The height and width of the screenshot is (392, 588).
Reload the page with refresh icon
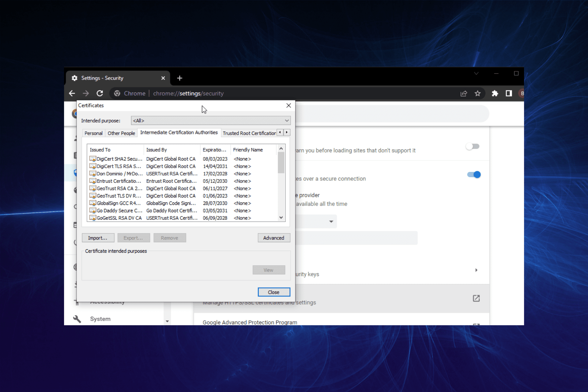(x=100, y=93)
